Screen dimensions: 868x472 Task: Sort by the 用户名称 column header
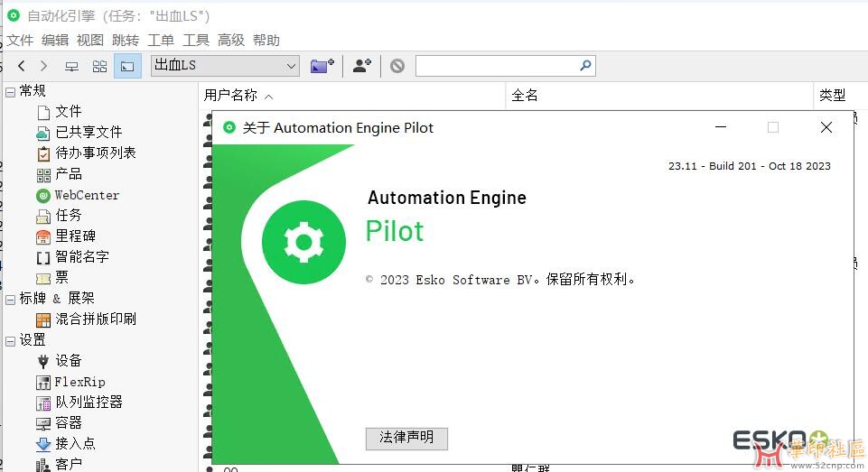click(351, 95)
